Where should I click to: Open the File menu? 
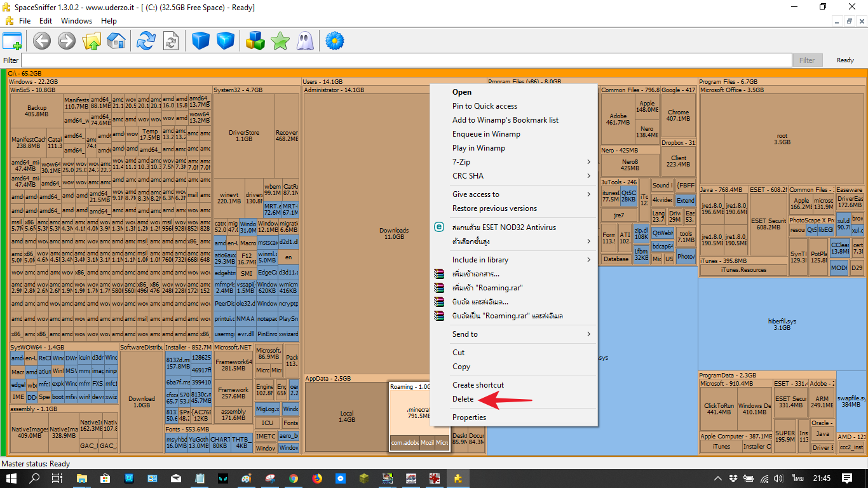pos(25,20)
